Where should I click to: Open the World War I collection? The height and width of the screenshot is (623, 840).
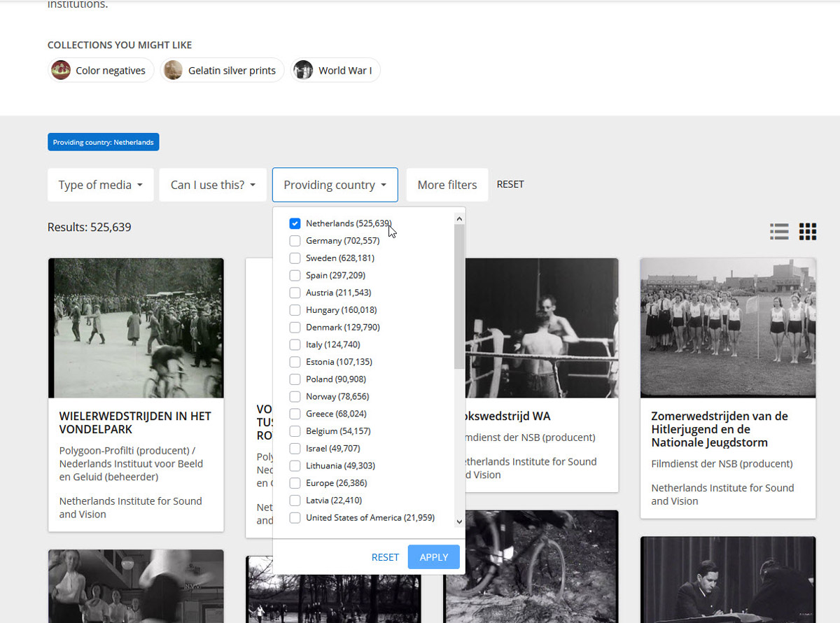coord(335,70)
